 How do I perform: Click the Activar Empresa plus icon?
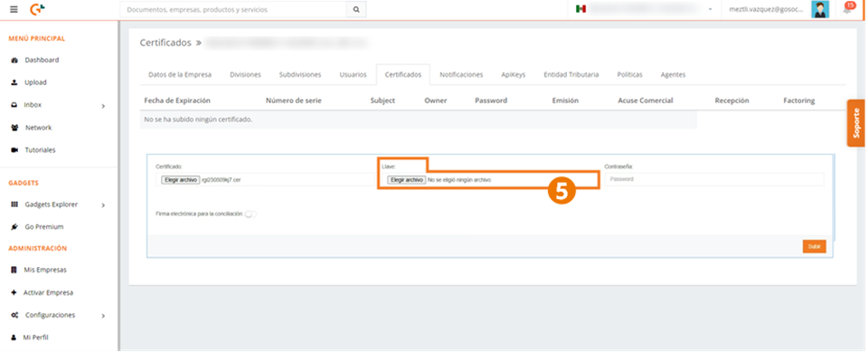point(14,292)
